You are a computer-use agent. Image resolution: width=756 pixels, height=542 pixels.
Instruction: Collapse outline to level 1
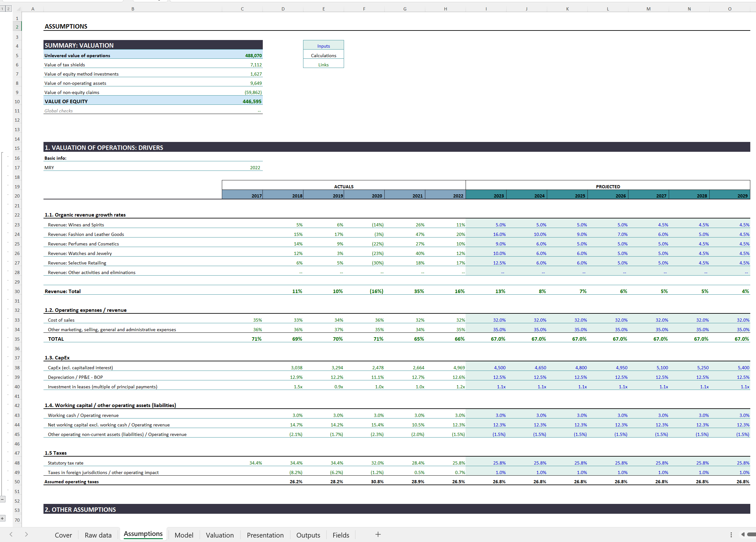tap(3, 9)
